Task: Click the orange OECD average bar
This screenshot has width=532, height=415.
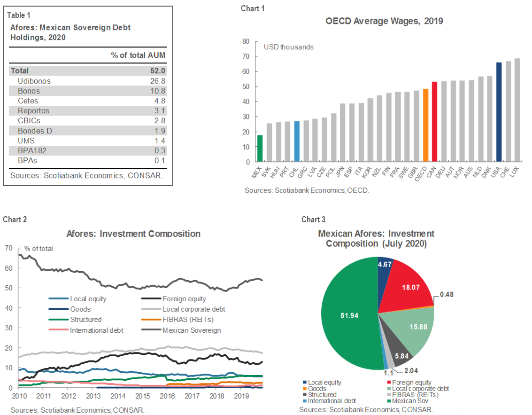Action: (x=425, y=125)
